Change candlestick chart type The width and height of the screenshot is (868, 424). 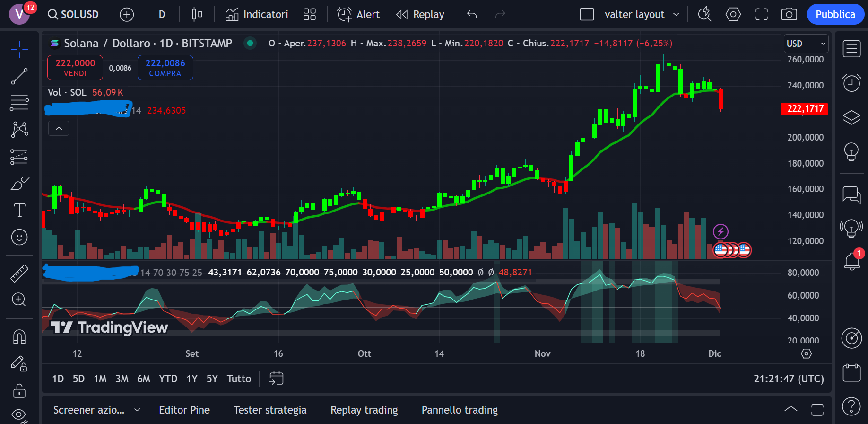[x=197, y=15]
